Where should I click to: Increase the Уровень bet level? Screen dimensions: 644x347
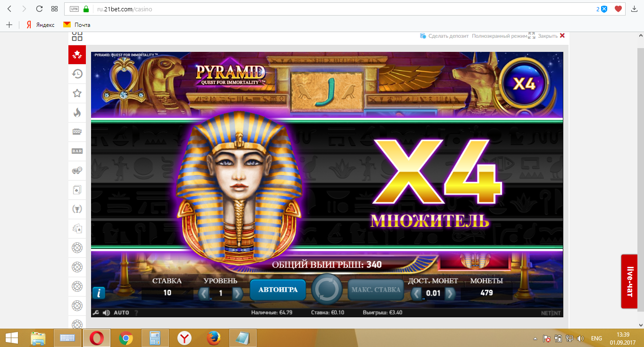click(x=237, y=294)
